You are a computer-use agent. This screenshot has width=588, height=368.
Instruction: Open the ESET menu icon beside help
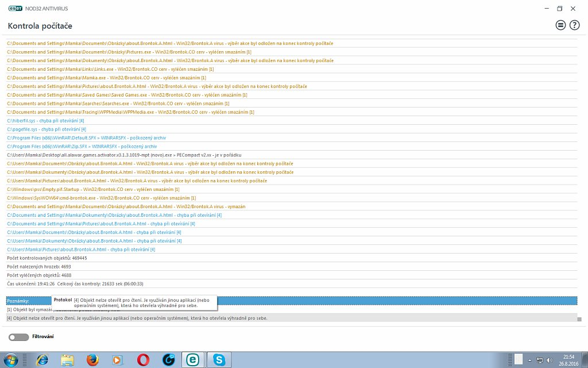560,25
